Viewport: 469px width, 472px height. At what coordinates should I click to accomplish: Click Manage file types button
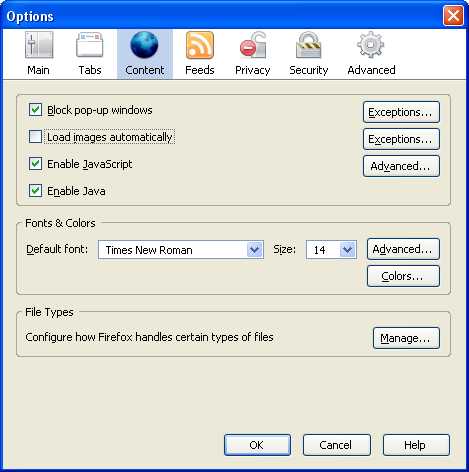406,338
